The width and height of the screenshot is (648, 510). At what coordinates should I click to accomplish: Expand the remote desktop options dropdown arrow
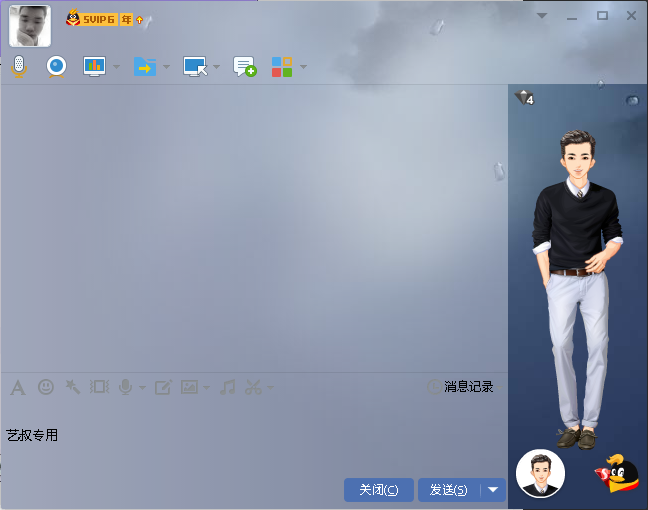(217, 67)
